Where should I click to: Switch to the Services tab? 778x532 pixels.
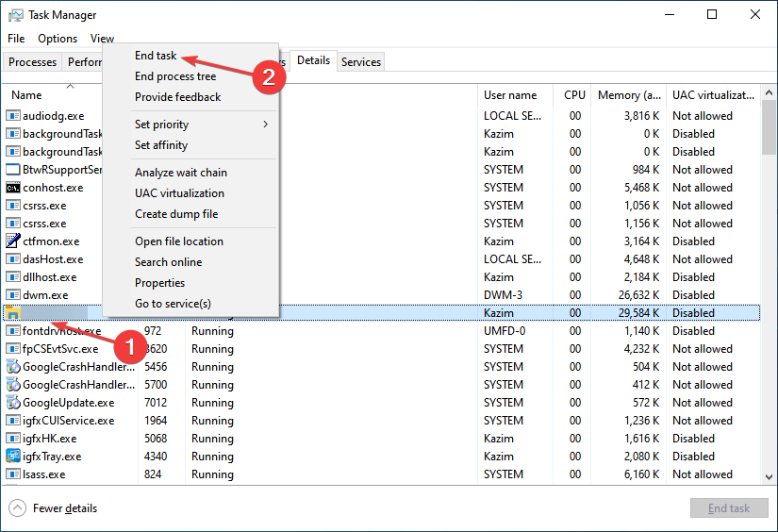(361, 62)
